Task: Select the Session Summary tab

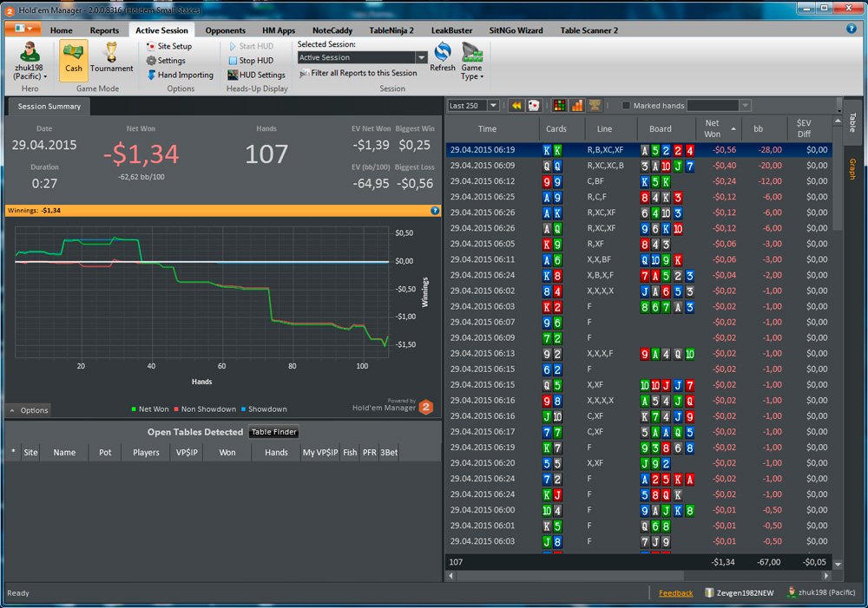Action: tap(49, 106)
